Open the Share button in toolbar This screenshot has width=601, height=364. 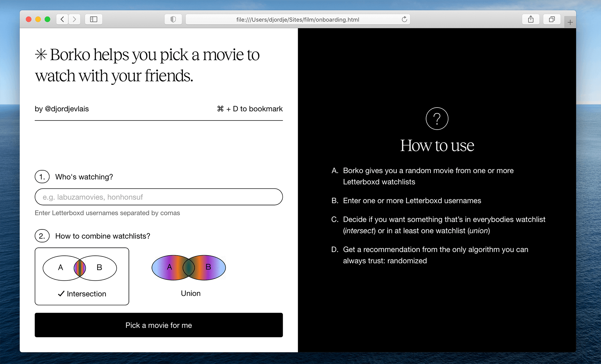tap(531, 19)
